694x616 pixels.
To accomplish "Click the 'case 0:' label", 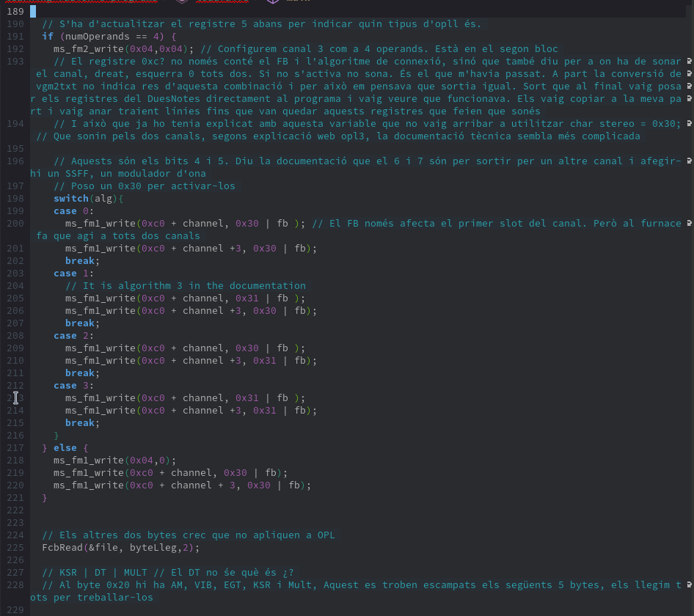I will tap(73, 211).
